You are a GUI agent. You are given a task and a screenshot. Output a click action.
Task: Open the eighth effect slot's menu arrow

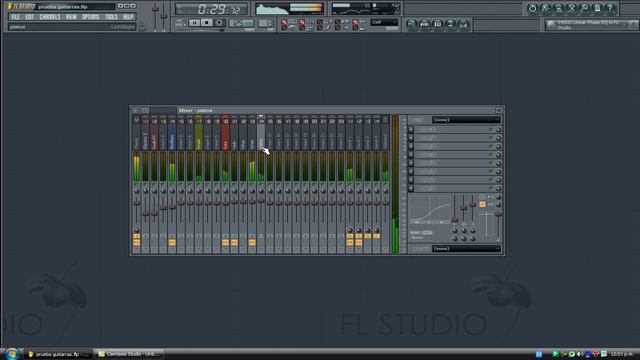(x=411, y=189)
